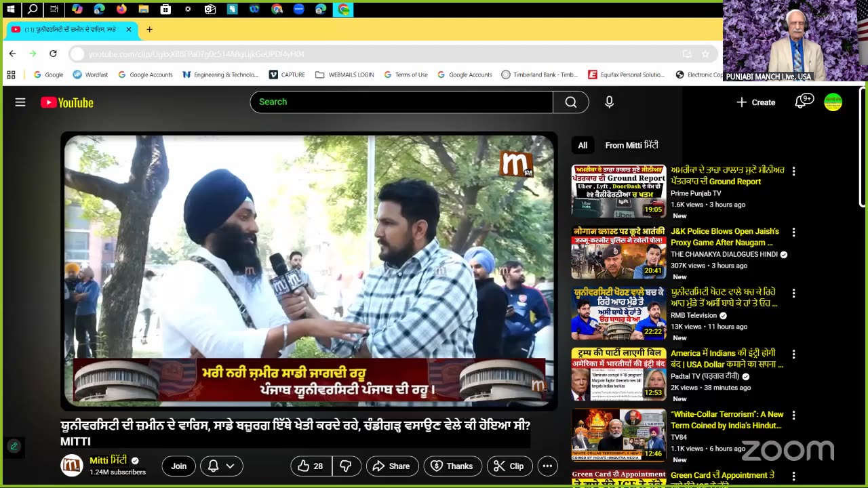The width and height of the screenshot is (868, 488).
Task: Open options for Ground Report video
Action: pyautogui.click(x=793, y=171)
